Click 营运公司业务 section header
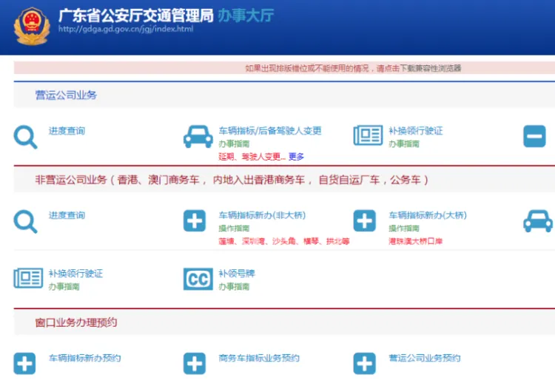The image size is (555, 392). pyautogui.click(x=66, y=95)
